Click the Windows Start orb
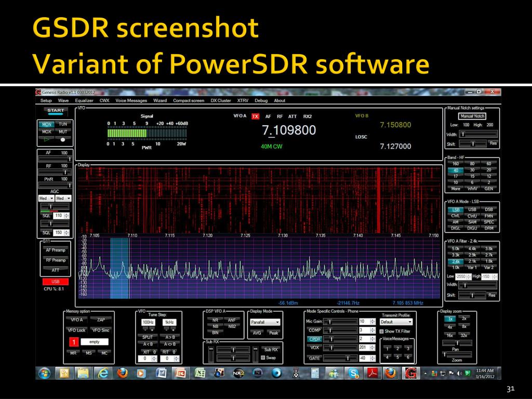 click(44, 373)
